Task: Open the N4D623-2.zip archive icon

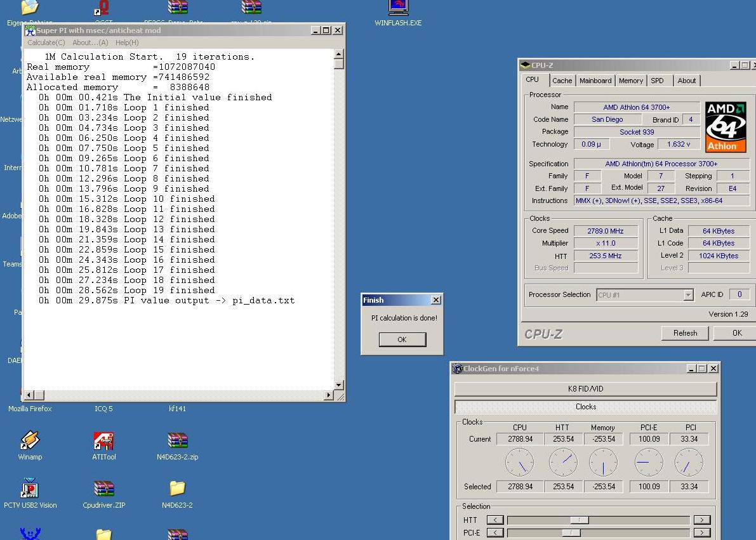Action: click(177, 442)
